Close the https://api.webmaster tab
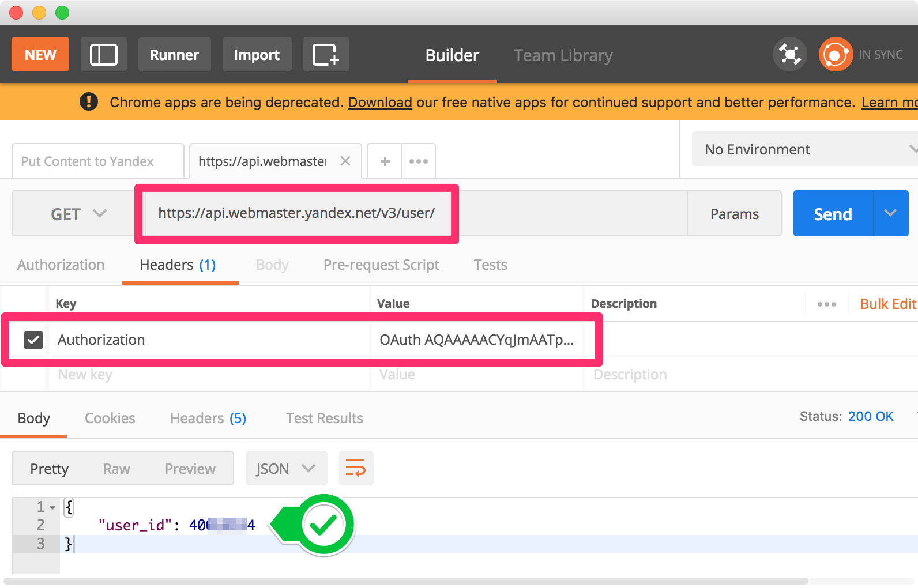918x588 pixels. pos(345,161)
